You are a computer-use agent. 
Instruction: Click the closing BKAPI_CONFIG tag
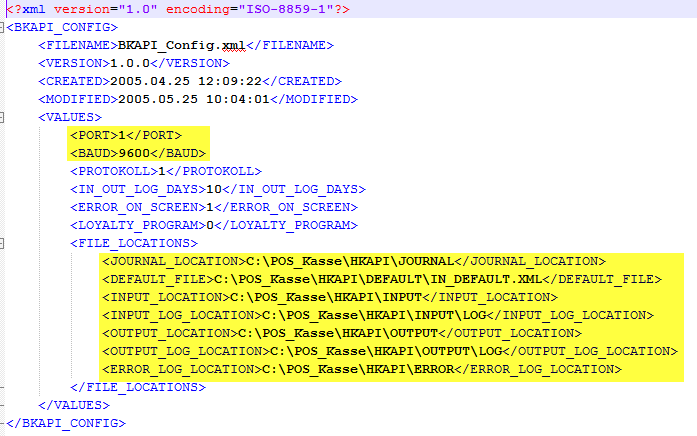(66, 423)
